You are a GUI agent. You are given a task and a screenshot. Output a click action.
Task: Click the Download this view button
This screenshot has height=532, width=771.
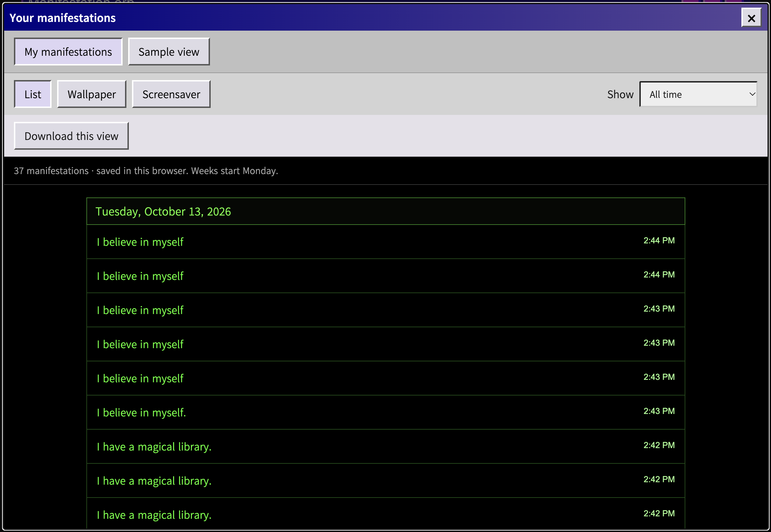pos(71,136)
